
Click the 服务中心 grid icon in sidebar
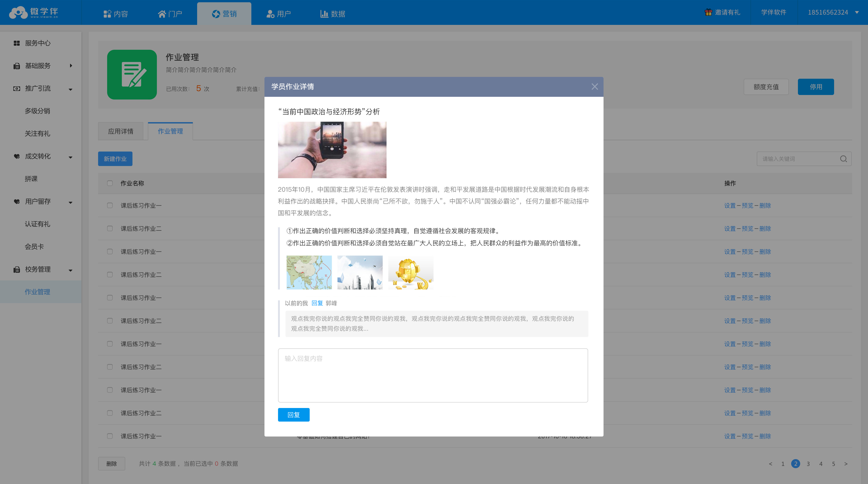pyautogui.click(x=17, y=43)
